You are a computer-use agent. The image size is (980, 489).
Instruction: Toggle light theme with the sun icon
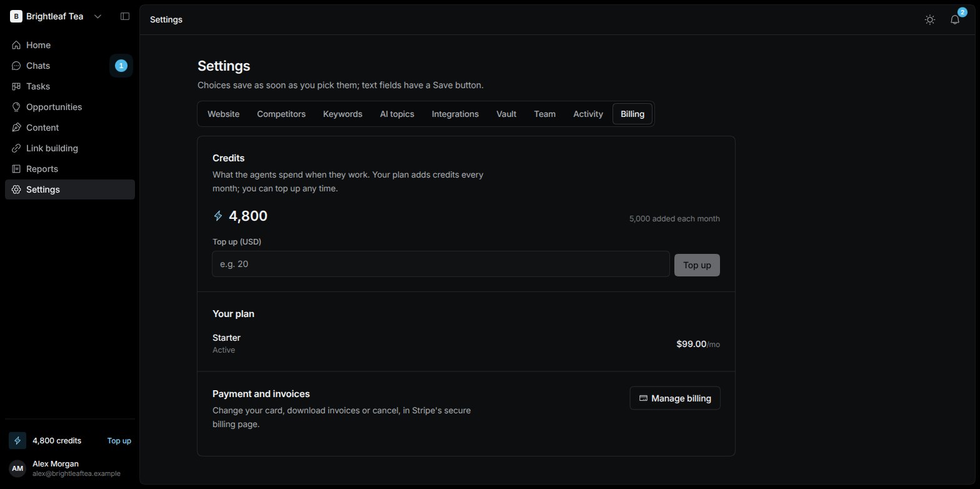click(x=930, y=19)
